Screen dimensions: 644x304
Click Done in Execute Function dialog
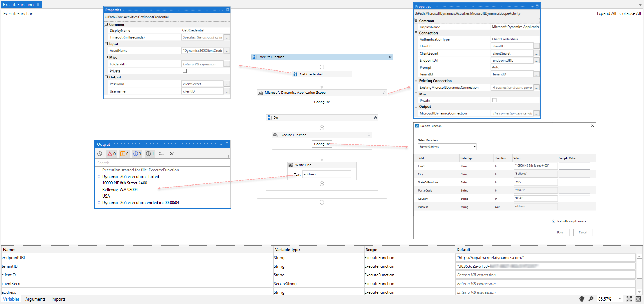(560, 232)
